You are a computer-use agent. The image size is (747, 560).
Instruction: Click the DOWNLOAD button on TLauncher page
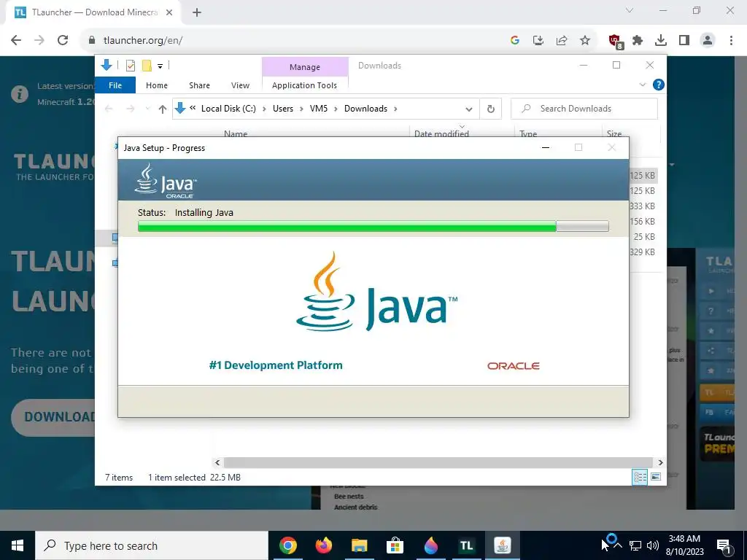pos(53,417)
